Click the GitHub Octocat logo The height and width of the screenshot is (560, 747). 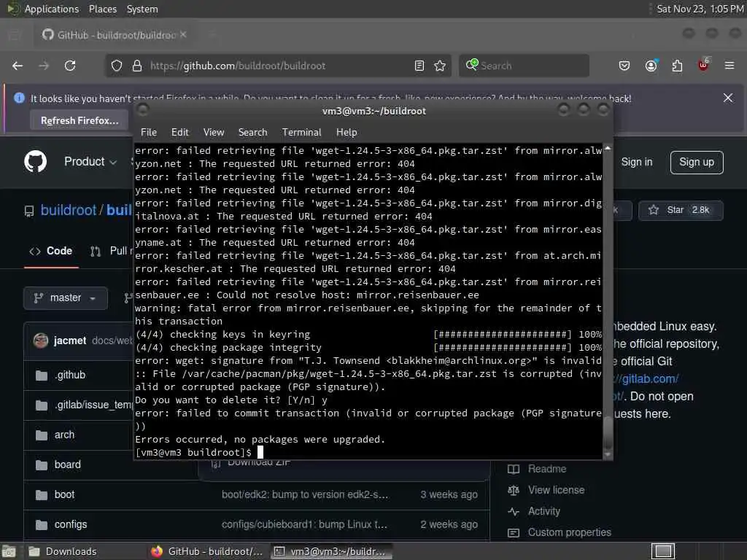click(x=35, y=161)
